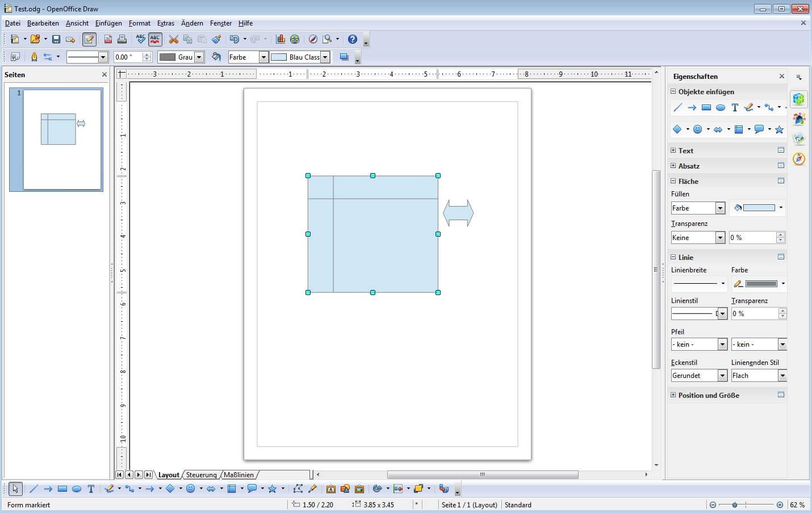Collapse the Objekte einfügen section

673,91
